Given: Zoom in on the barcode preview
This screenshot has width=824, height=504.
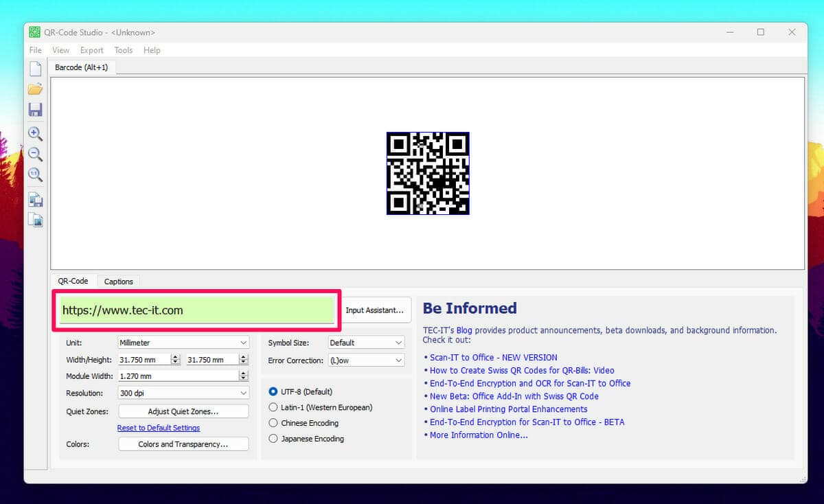Looking at the screenshot, I should coord(35,134).
